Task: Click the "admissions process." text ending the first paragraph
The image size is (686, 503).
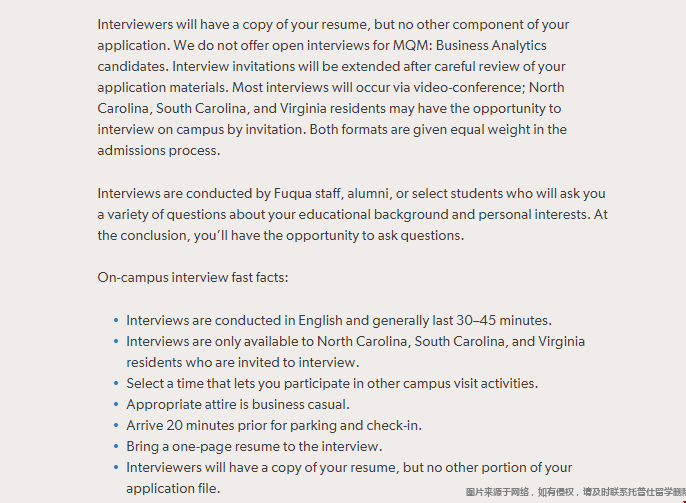Action: pyautogui.click(x=159, y=150)
